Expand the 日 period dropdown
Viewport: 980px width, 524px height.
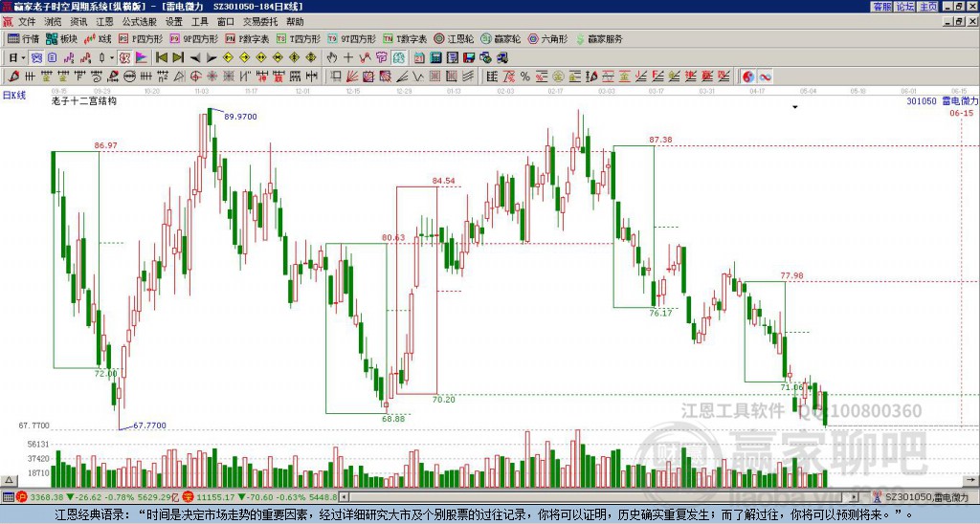pyautogui.click(x=23, y=58)
